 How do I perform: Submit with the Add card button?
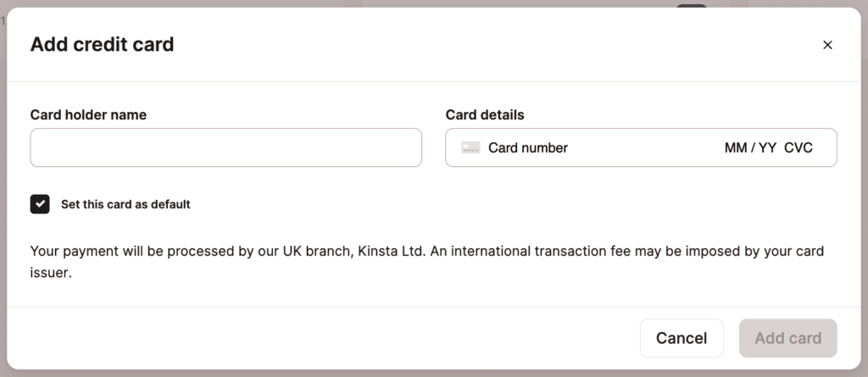click(787, 338)
